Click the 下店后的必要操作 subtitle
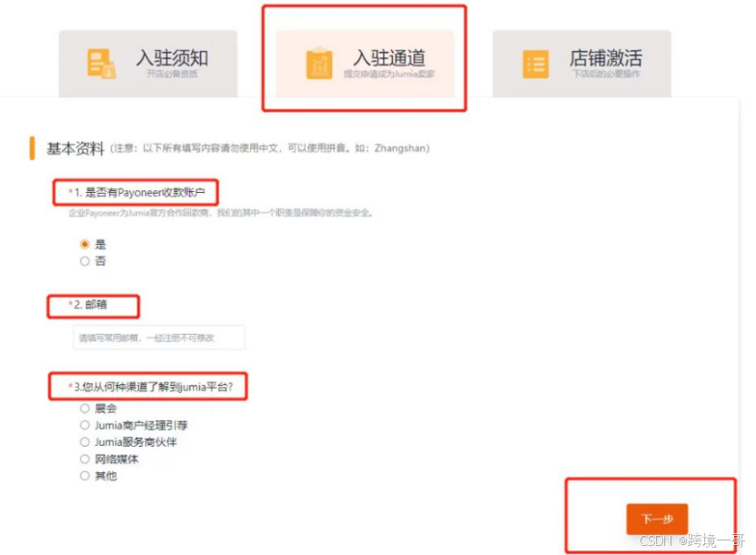The image size is (756, 555). [606, 74]
